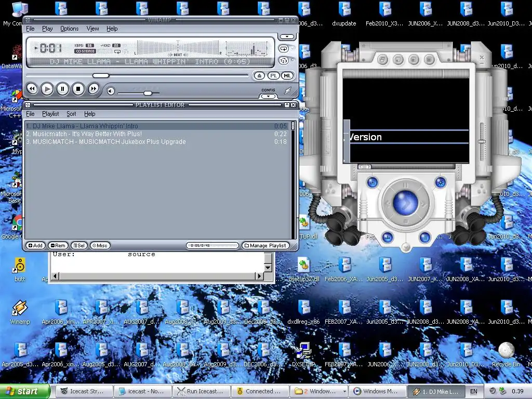Click blue window-mode button left of dial

373,182
